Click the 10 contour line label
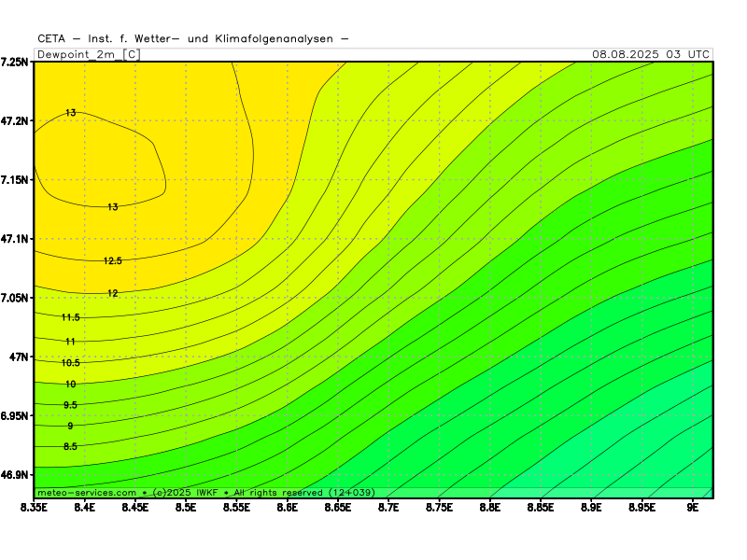 pos(71,385)
